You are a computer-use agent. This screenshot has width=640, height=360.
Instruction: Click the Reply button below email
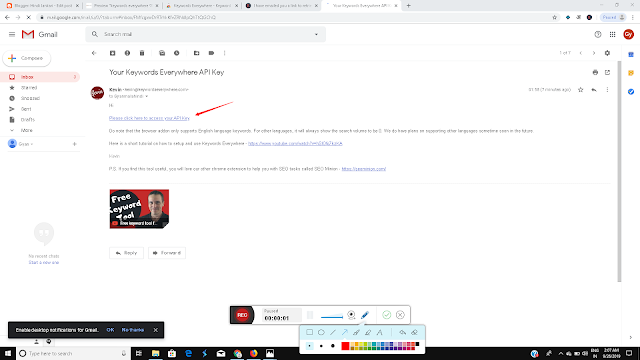coord(126,253)
